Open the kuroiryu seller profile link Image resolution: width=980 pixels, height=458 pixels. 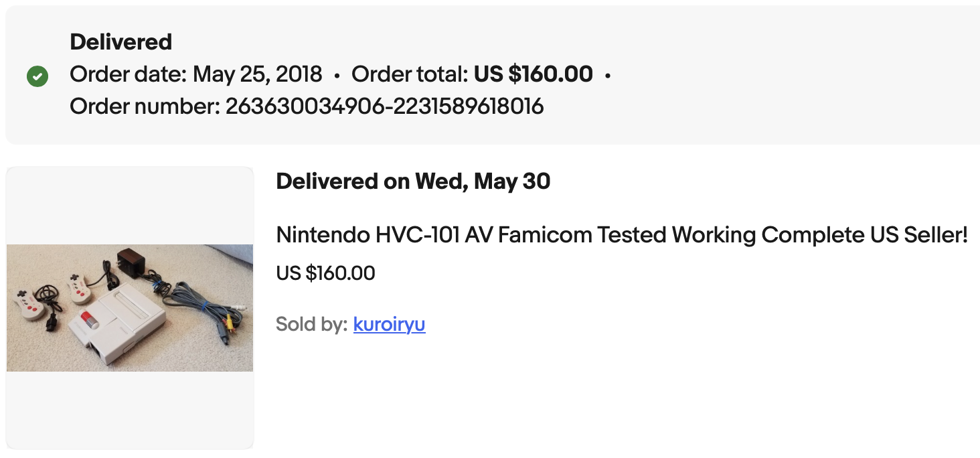pos(389,324)
